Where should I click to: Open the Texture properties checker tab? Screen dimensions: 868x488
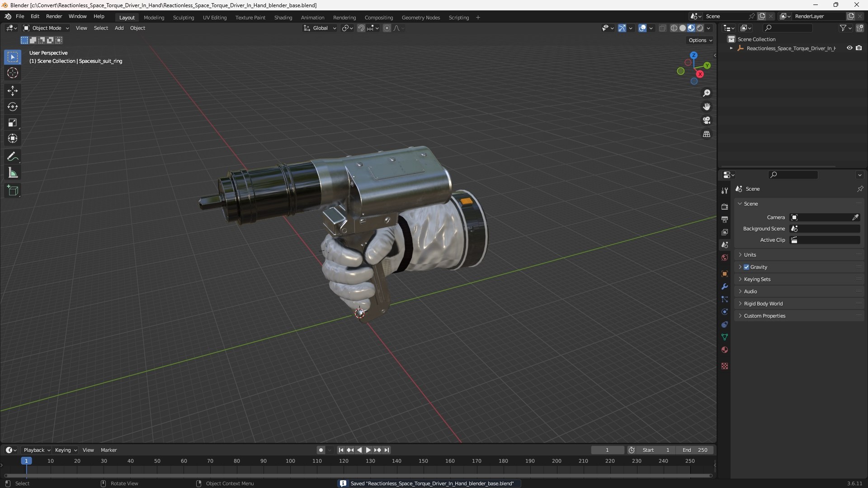(x=725, y=366)
